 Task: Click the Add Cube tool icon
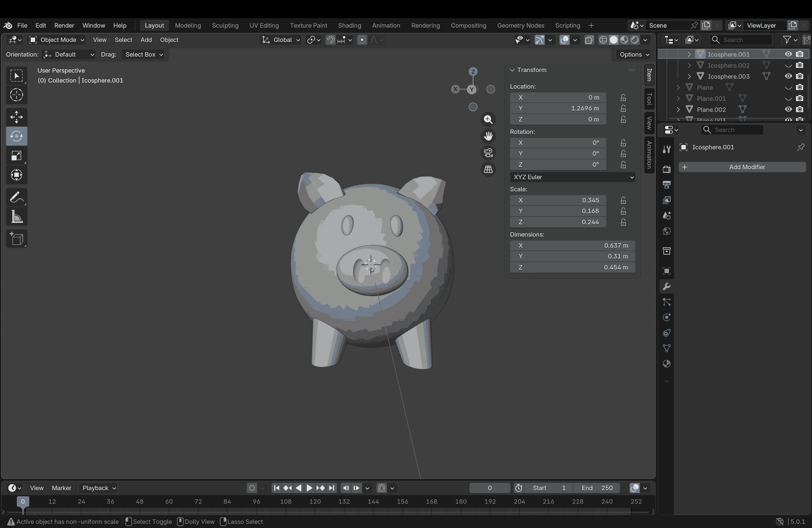coord(16,239)
